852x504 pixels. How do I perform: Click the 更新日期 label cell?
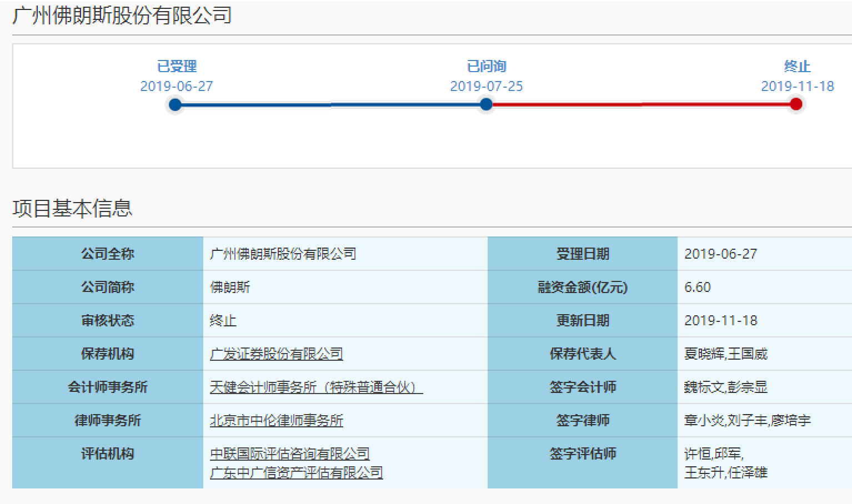tap(583, 320)
